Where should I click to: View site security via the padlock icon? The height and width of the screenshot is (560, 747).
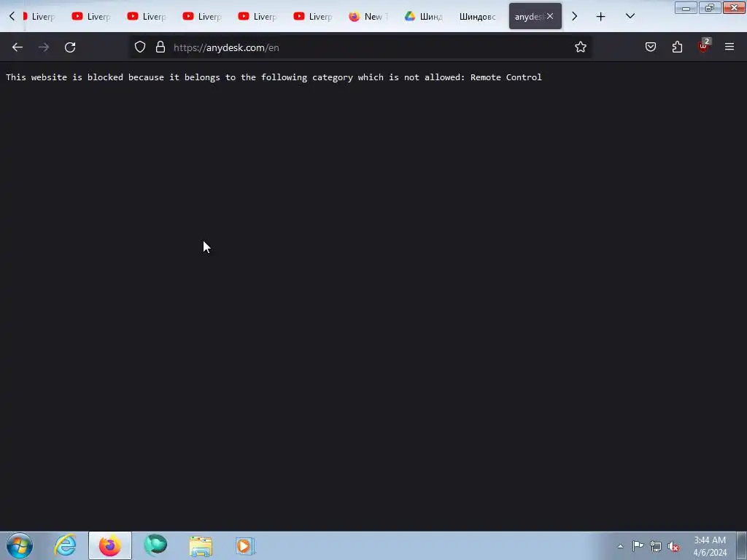tap(160, 47)
